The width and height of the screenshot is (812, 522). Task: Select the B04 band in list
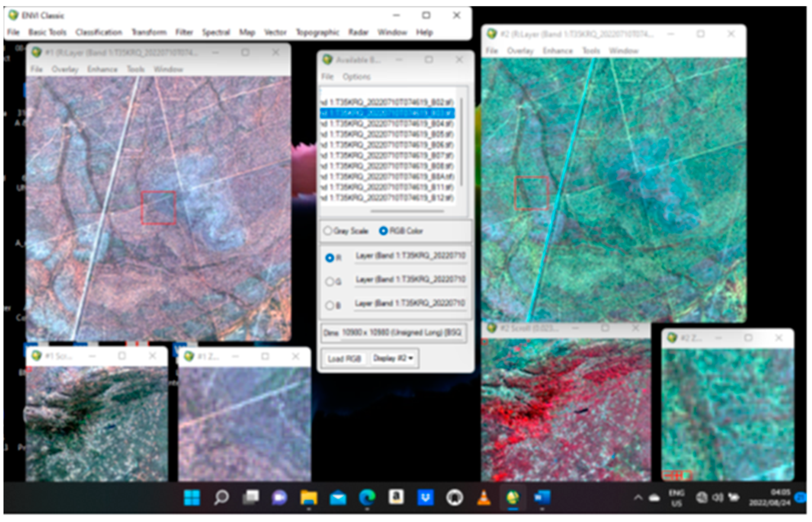click(387, 123)
